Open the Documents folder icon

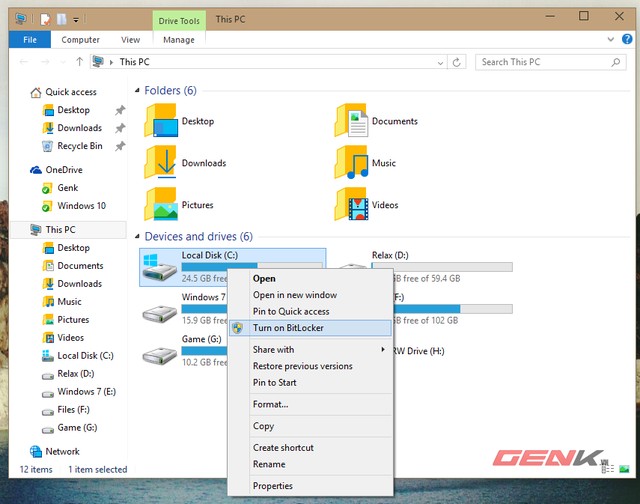pos(351,121)
